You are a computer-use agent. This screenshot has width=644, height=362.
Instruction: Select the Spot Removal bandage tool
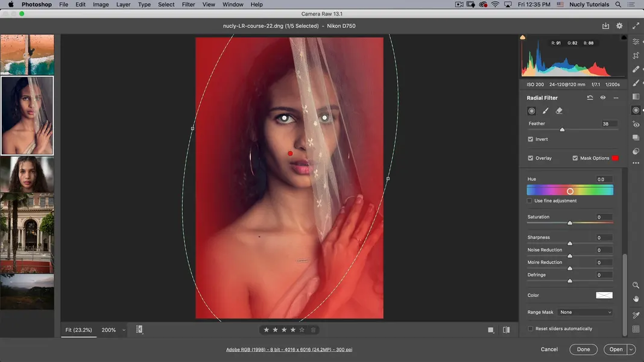tap(636, 69)
